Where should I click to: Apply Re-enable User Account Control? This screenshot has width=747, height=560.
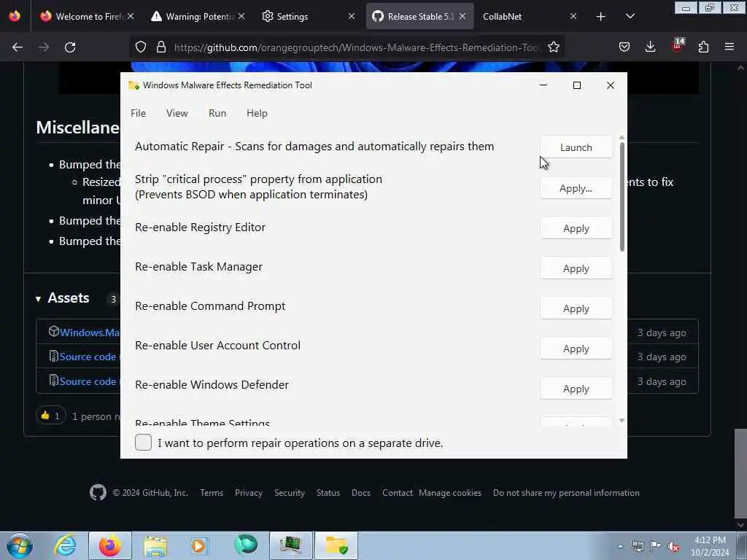(x=576, y=349)
